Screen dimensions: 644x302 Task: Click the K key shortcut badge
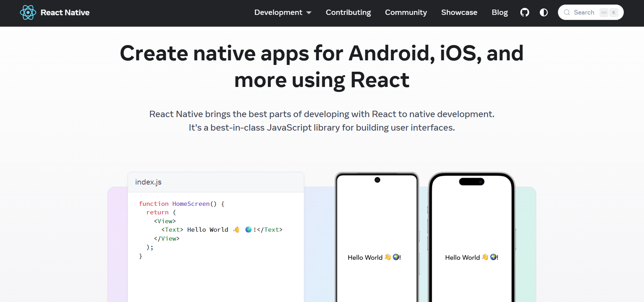click(x=614, y=12)
